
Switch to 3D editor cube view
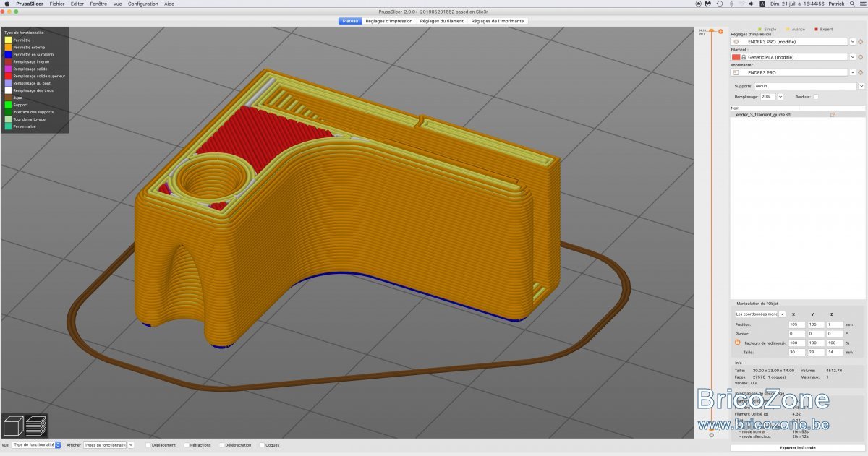point(14,424)
